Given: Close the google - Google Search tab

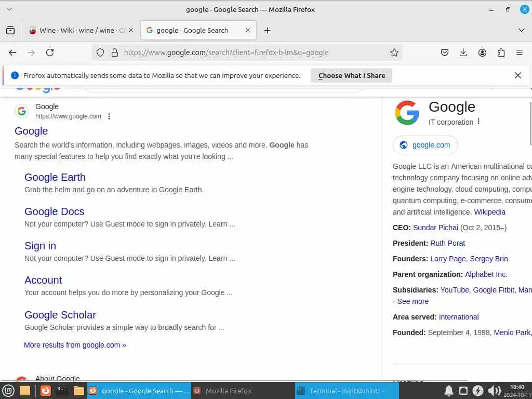Looking at the screenshot, I should [x=248, y=30].
